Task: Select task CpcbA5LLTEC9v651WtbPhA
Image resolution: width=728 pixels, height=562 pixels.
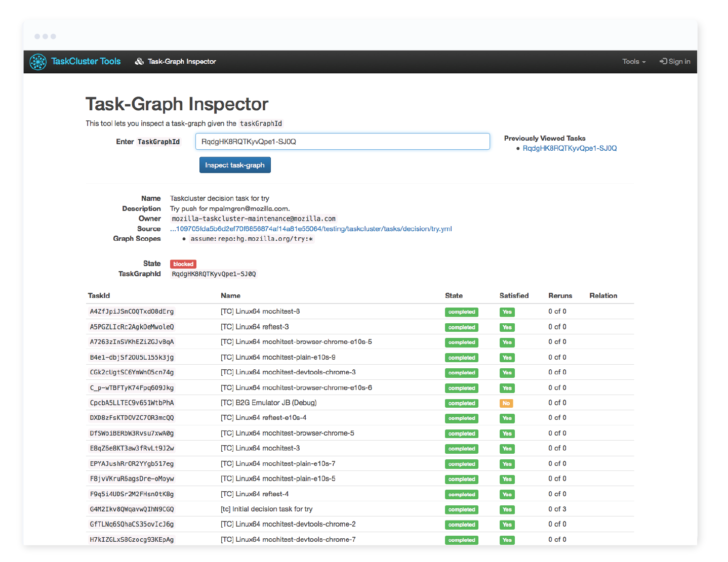Action: [132, 403]
